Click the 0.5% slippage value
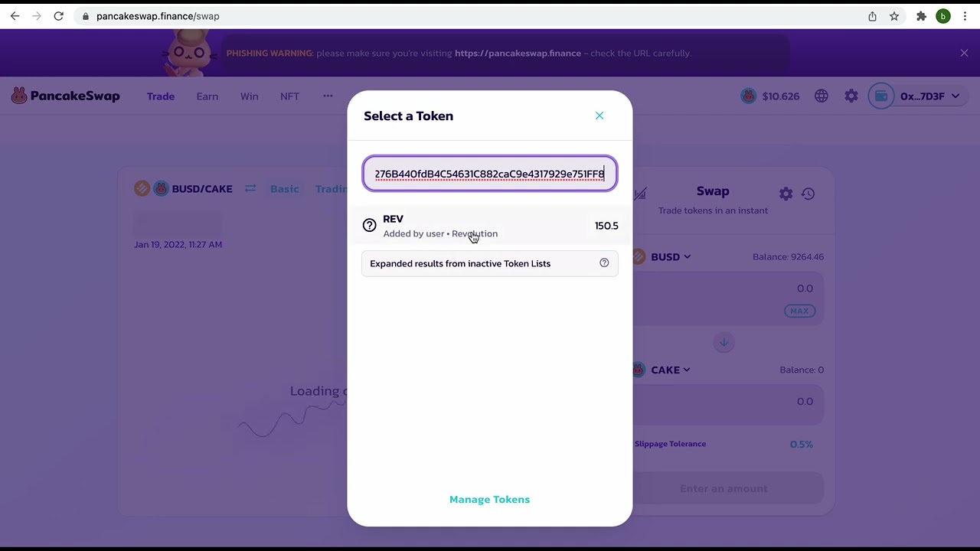 (x=802, y=444)
